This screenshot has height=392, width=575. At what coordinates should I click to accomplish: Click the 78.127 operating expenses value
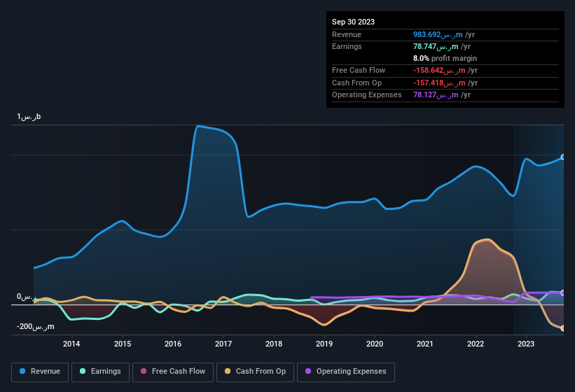tap(436, 95)
